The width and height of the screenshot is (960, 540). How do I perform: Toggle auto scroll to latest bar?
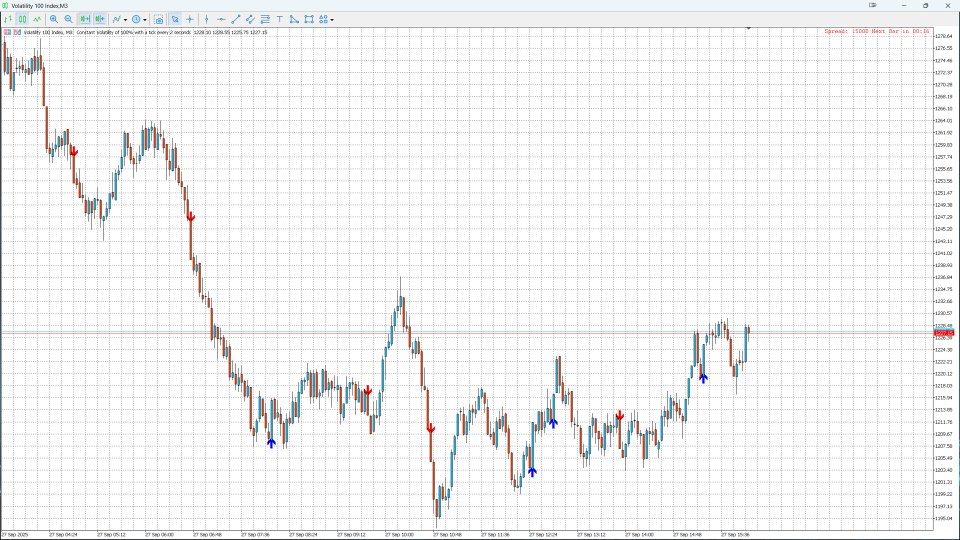[x=84, y=20]
